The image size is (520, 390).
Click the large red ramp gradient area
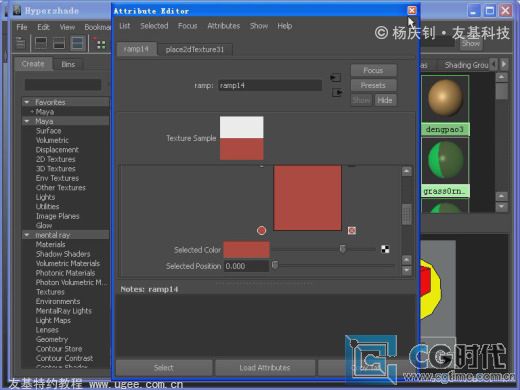tap(307, 198)
